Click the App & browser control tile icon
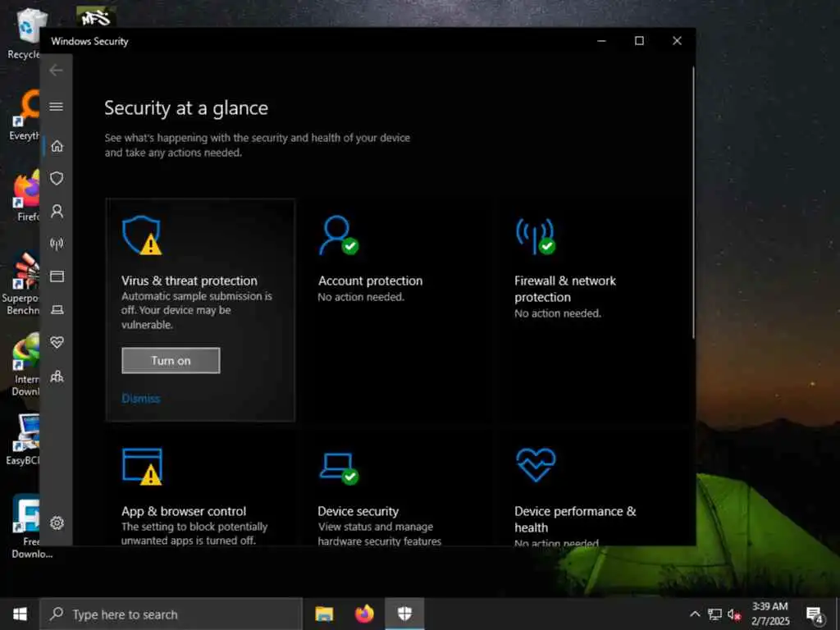The width and height of the screenshot is (840, 630). click(142, 466)
